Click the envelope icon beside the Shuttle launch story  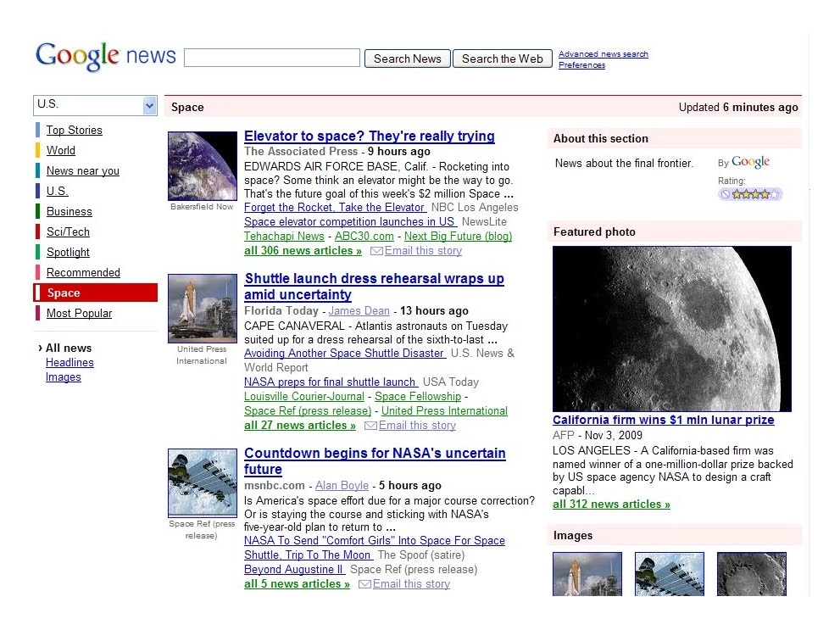pos(370,426)
